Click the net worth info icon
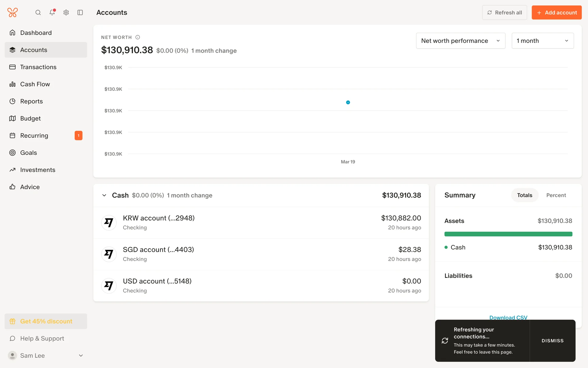The width and height of the screenshot is (588, 368). pyautogui.click(x=138, y=37)
